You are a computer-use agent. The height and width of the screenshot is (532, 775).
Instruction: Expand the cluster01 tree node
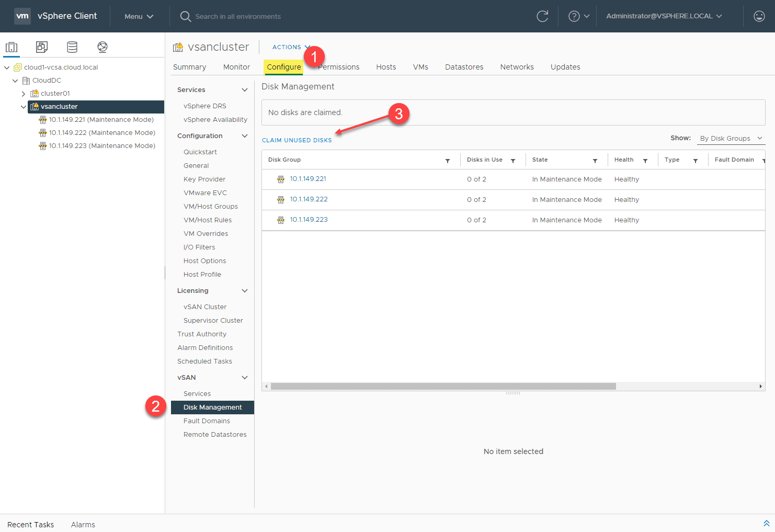tap(24, 94)
